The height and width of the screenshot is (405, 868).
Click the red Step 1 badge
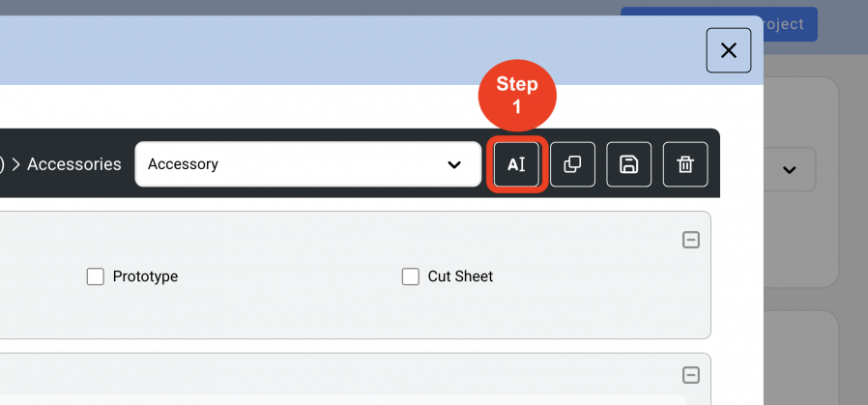coord(517,95)
